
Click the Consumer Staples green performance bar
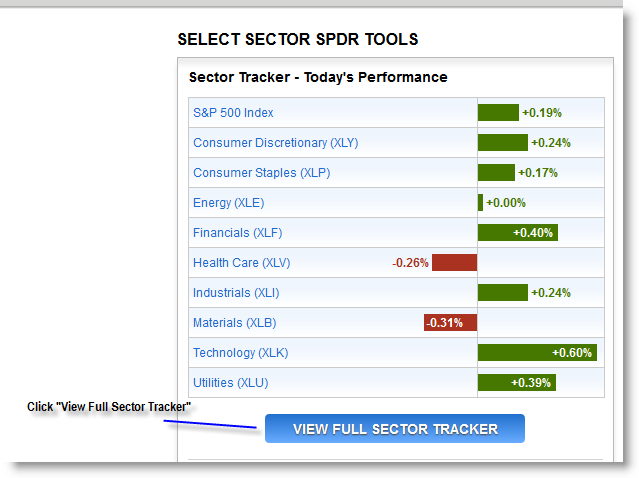coord(496,173)
